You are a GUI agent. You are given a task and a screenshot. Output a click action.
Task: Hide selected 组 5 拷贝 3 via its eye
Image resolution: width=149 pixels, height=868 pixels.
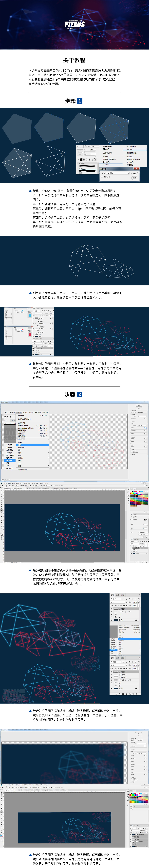[x=112, y=609]
